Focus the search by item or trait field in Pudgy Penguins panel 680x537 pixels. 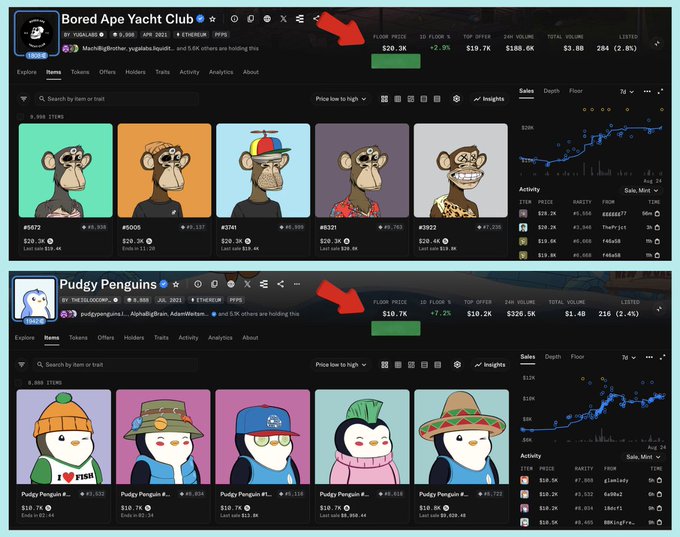tap(115, 365)
